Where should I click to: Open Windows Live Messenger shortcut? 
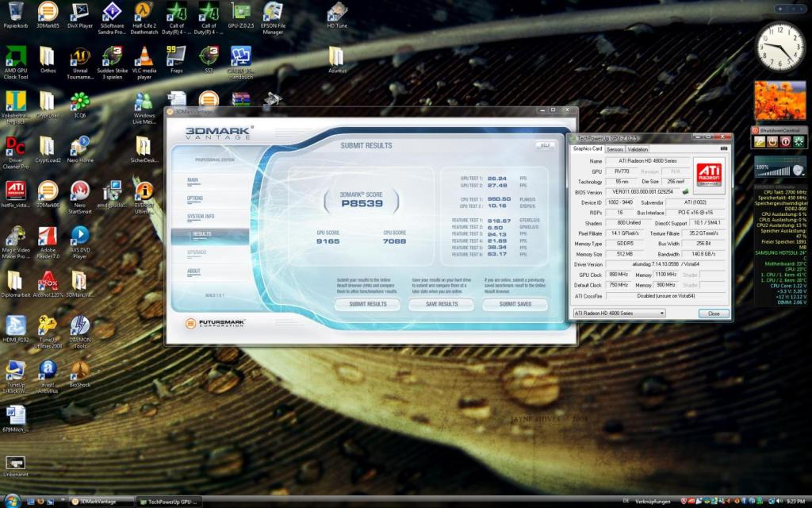144,108
